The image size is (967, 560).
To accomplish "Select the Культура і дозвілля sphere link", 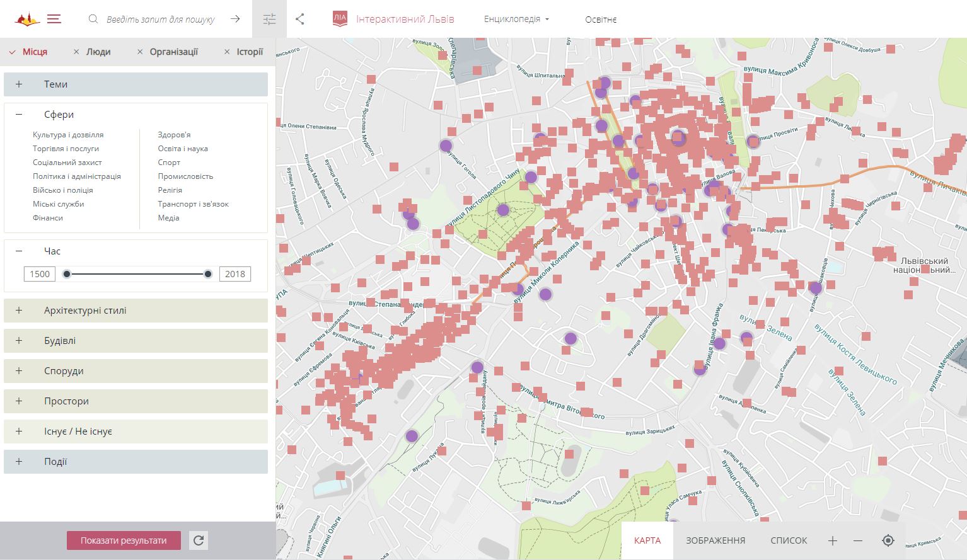I will (68, 135).
